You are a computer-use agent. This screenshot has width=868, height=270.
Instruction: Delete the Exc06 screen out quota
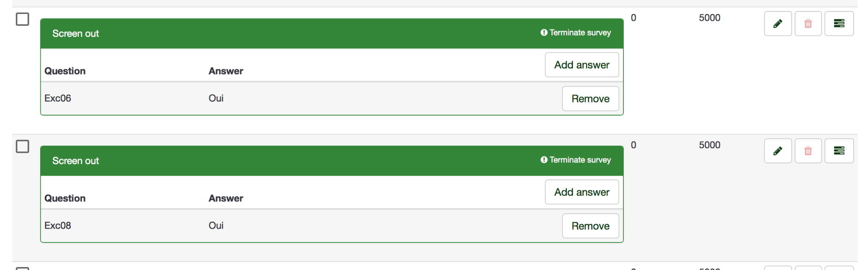coord(808,24)
